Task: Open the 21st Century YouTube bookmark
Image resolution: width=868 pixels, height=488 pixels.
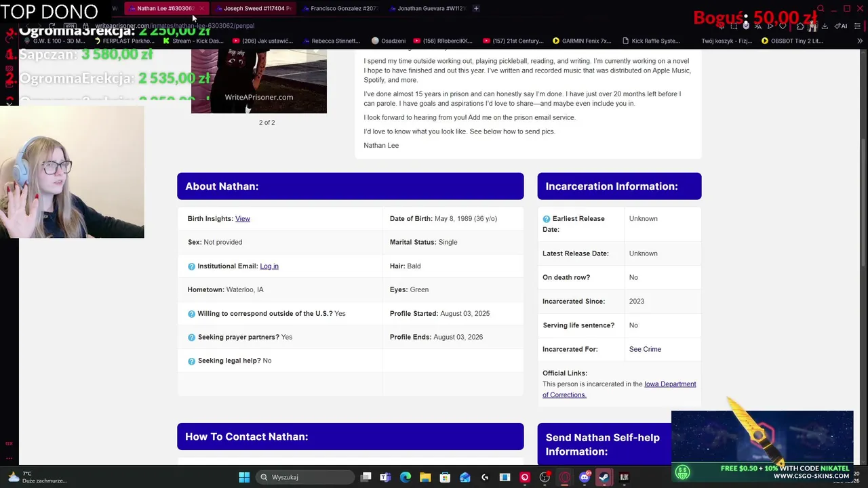Action: click(x=513, y=41)
